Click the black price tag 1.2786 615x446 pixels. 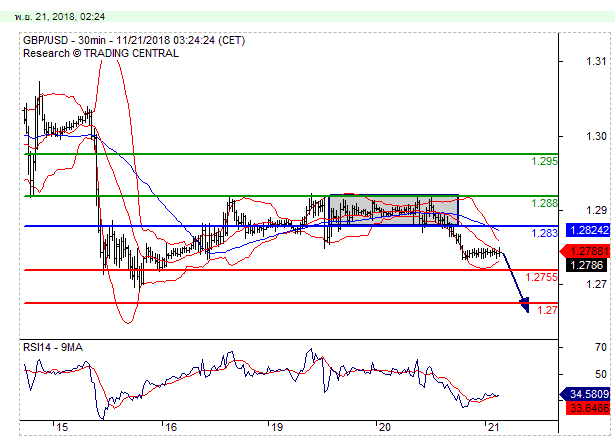point(587,265)
